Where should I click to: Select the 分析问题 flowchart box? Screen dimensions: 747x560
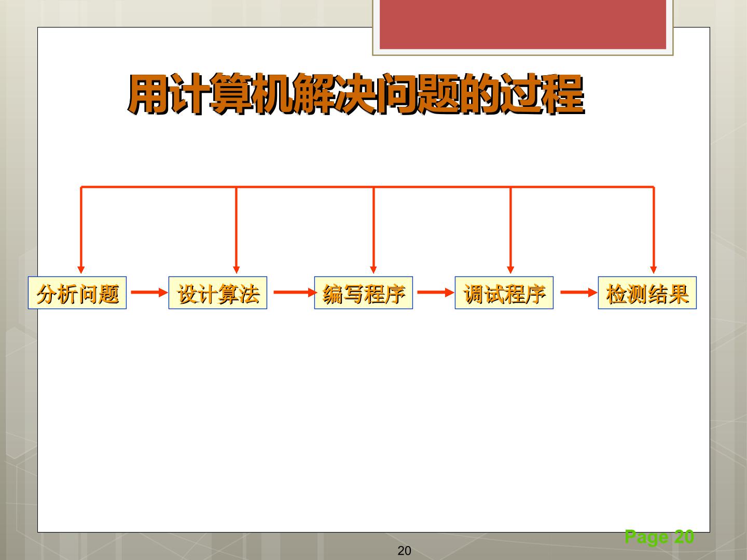77,293
